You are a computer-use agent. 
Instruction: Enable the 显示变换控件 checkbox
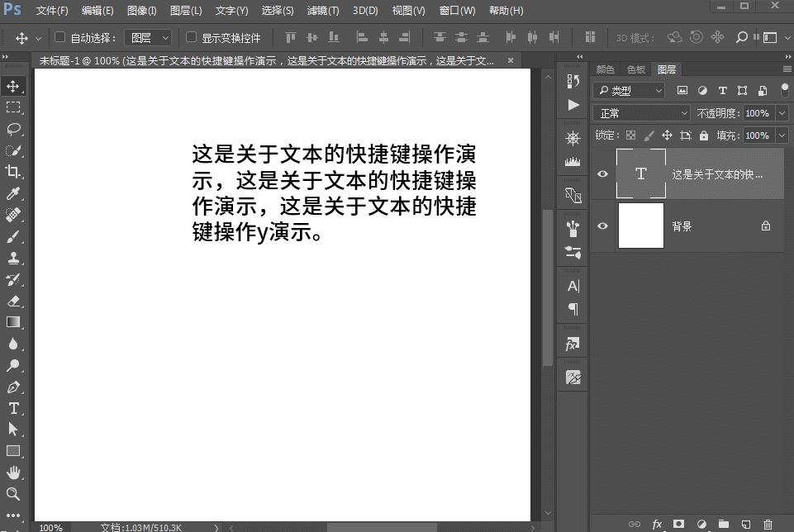pyautogui.click(x=192, y=37)
